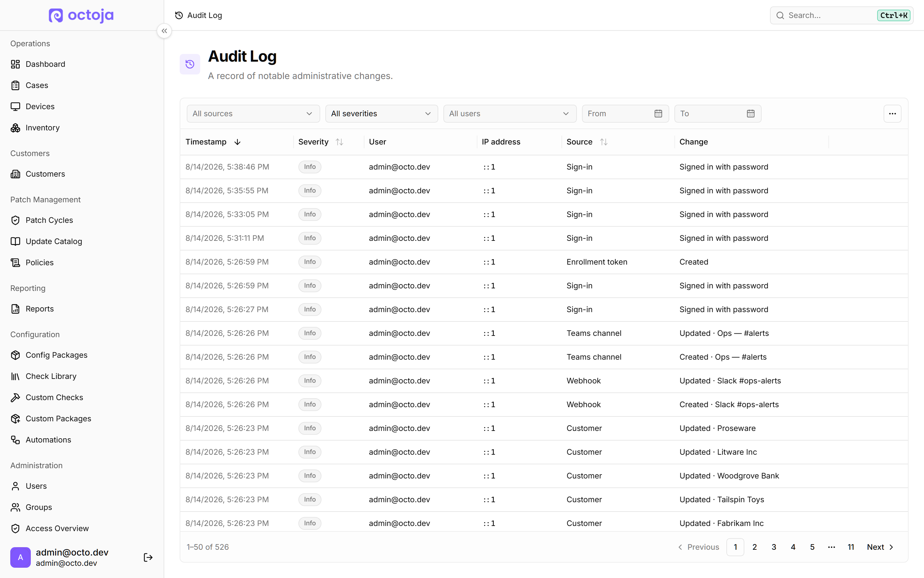Click the User column header
Image resolution: width=924 pixels, height=578 pixels.
(377, 142)
